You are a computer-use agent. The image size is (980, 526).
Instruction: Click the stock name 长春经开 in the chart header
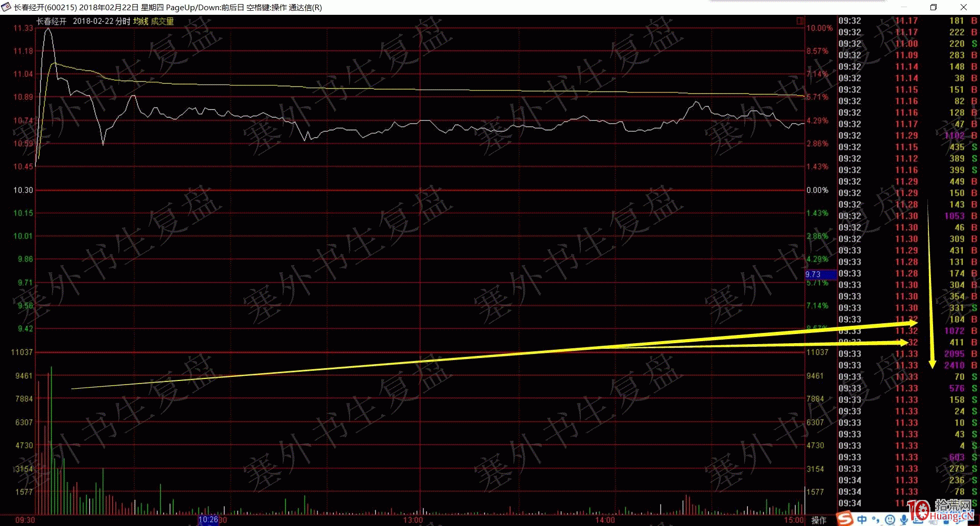tap(51, 21)
